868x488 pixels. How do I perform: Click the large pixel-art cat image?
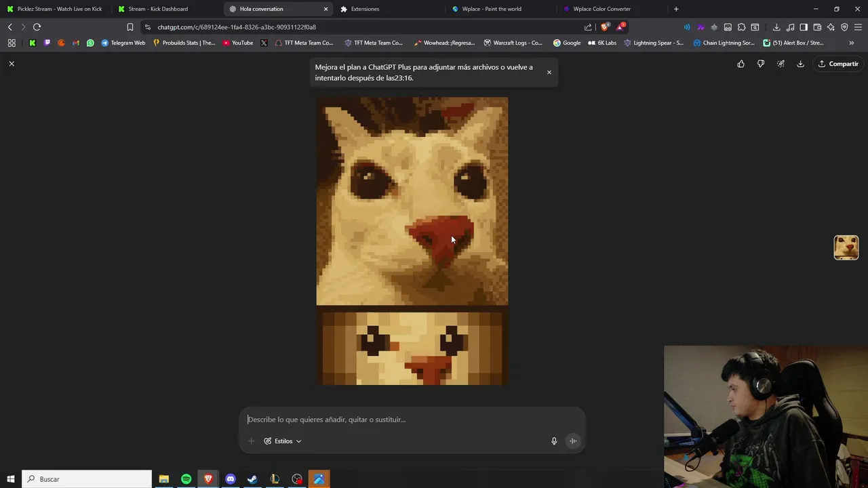pos(412,201)
